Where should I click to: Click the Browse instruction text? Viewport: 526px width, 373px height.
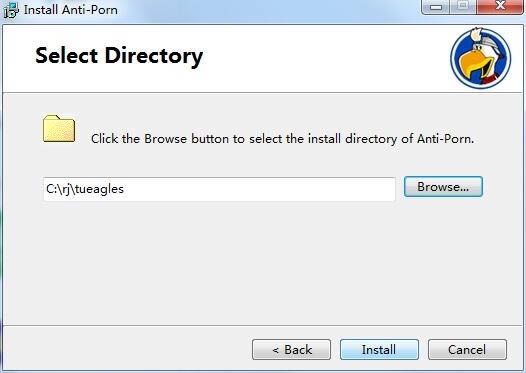click(x=282, y=139)
